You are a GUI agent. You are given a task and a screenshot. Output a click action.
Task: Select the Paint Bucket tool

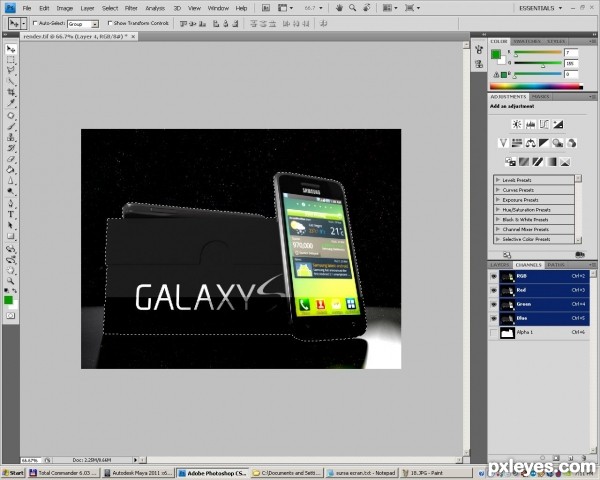[x=11, y=170]
